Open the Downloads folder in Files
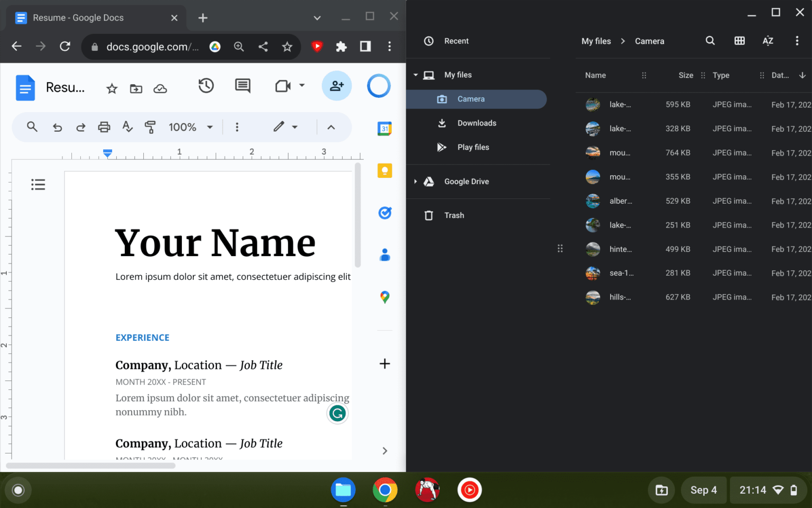 coord(476,123)
